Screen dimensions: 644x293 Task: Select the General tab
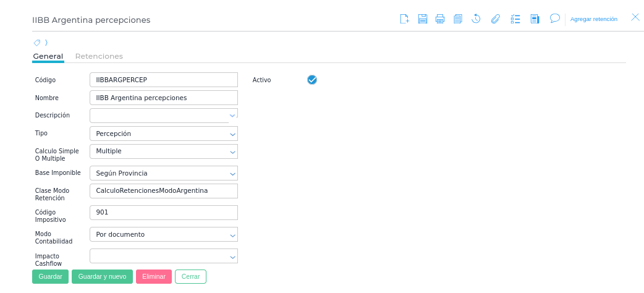tap(48, 56)
